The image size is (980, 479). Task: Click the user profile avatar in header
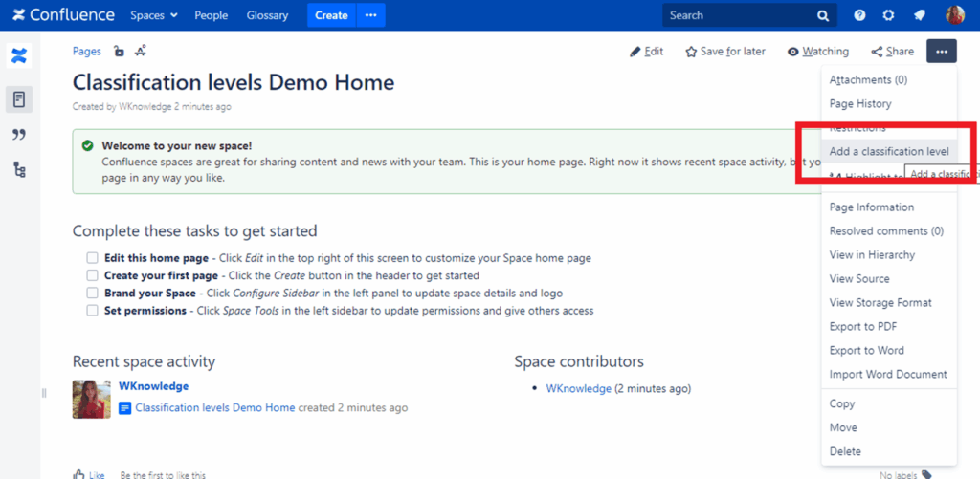(x=954, y=15)
